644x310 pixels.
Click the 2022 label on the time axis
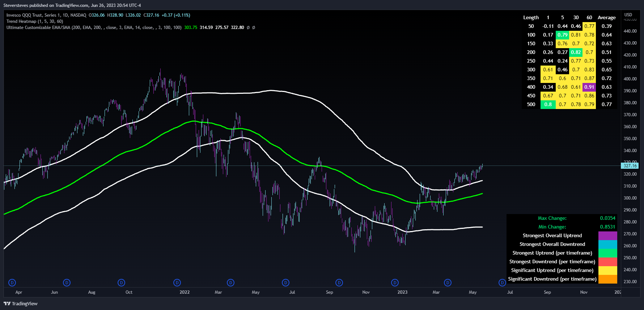[x=185, y=292]
